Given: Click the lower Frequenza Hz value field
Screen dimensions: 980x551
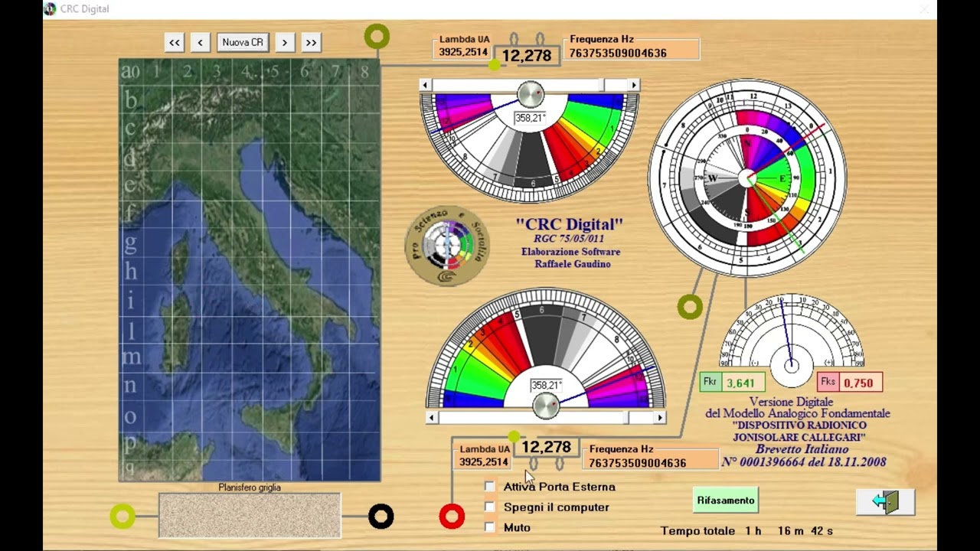Looking at the screenshot, I should pyautogui.click(x=652, y=463).
